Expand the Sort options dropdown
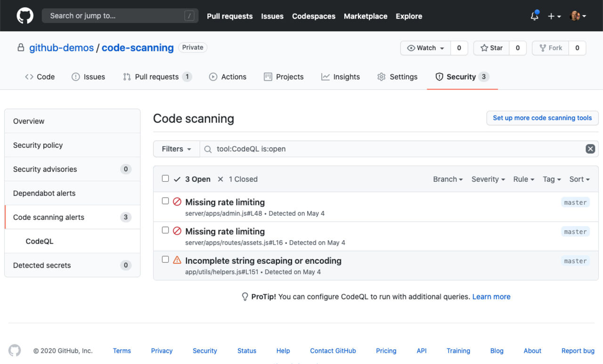 (x=579, y=179)
